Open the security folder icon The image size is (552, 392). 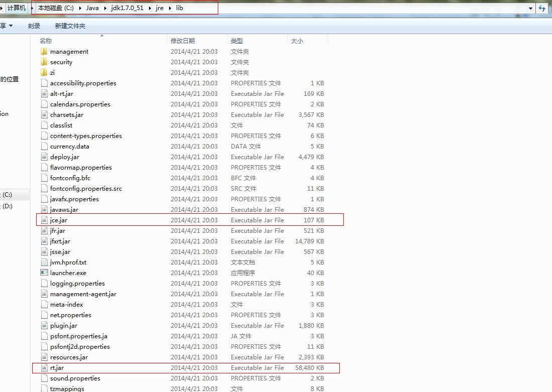tap(44, 62)
